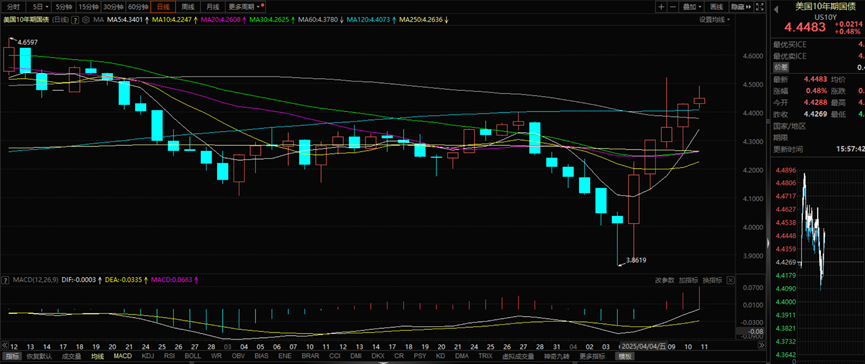Viewport: 865px width, 364px height.
Task: Toggle the 模板 template button
Action: pyautogui.click(x=626, y=356)
